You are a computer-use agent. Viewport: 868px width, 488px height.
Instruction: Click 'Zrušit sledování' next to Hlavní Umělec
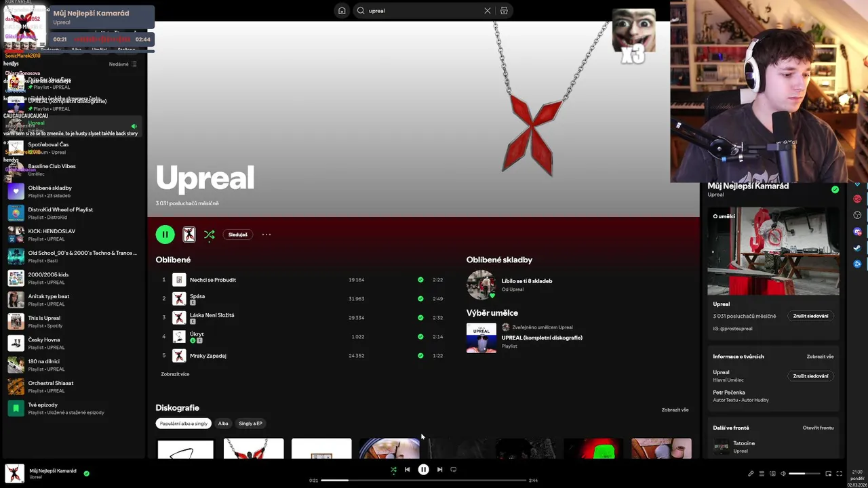click(810, 376)
